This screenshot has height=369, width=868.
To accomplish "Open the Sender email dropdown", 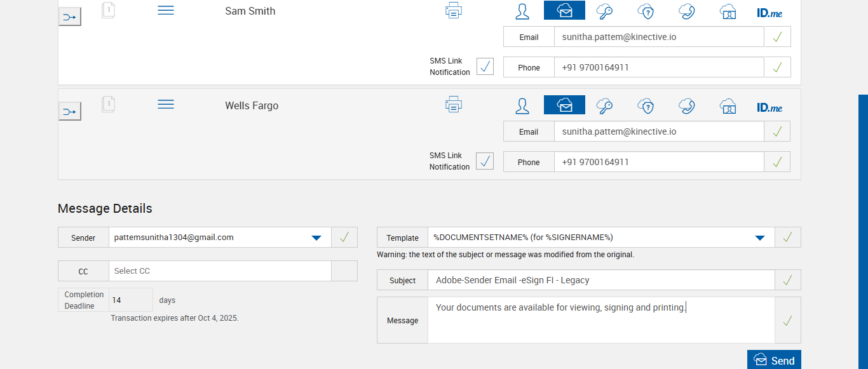I will point(316,238).
